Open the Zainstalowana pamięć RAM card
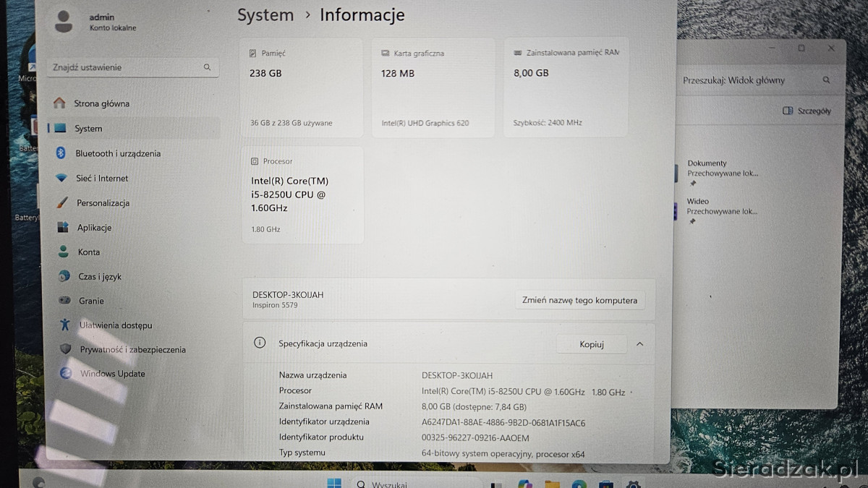Viewport: 868px width, 488px height. [x=566, y=87]
